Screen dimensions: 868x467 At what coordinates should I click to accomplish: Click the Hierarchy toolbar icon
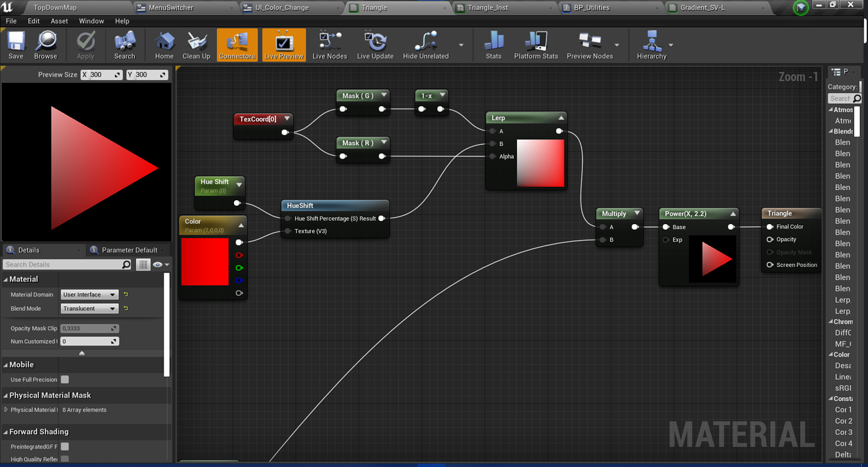pos(652,44)
